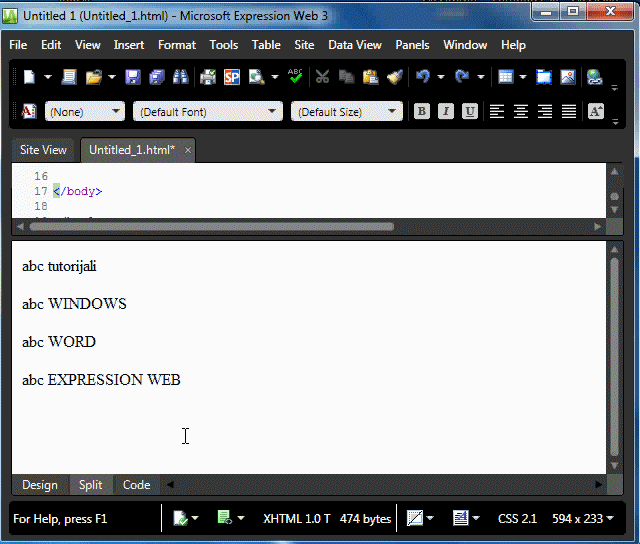The width and height of the screenshot is (640, 544).
Task: Click the Insert Picture icon
Action: click(568, 77)
